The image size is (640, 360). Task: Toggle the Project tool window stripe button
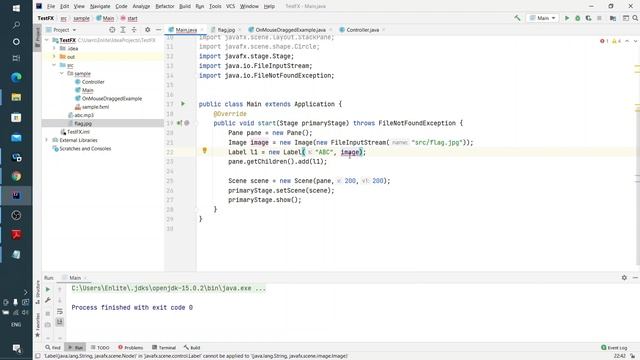pos(38,38)
